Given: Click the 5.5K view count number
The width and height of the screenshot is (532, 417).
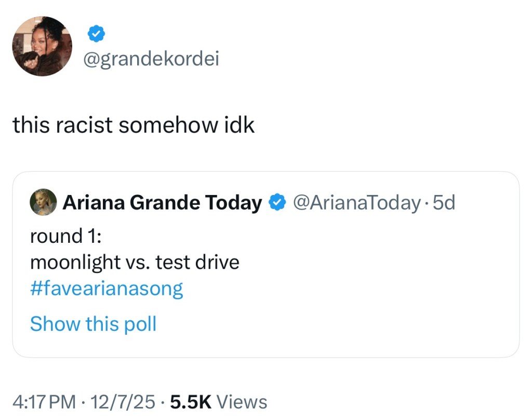Looking at the screenshot, I should click(190, 402).
